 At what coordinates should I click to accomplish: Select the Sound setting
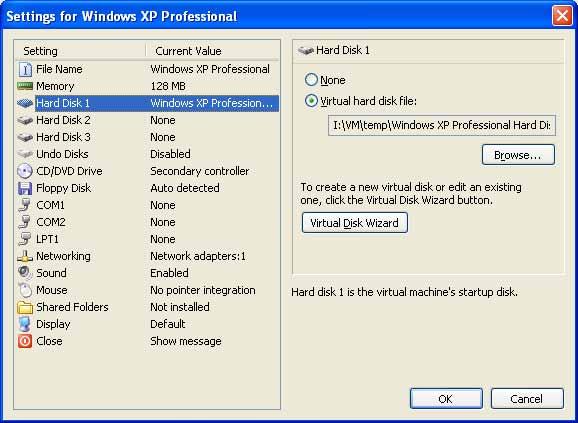pyautogui.click(x=147, y=273)
